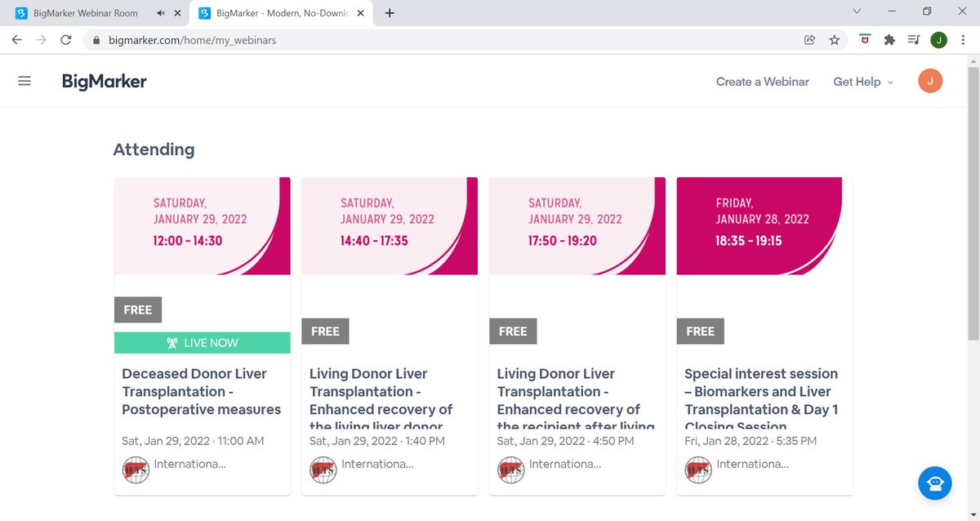This screenshot has width=980, height=521.
Task: Open Enhanced recovery of the living liver donor
Action: pyautogui.click(x=381, y=400)
